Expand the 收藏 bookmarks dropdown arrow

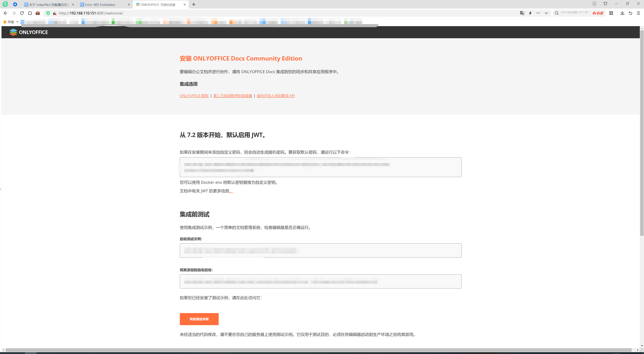click(17, 22)
